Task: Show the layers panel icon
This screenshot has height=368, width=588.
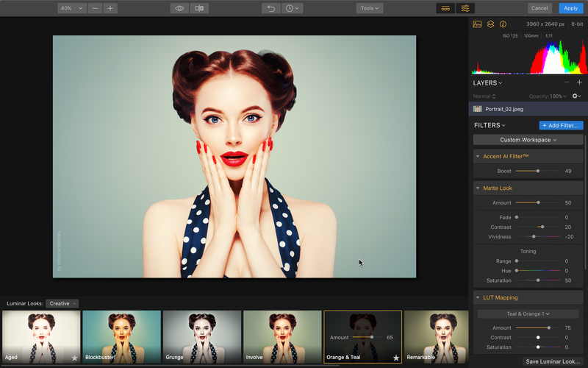Action: pos(490,24)
